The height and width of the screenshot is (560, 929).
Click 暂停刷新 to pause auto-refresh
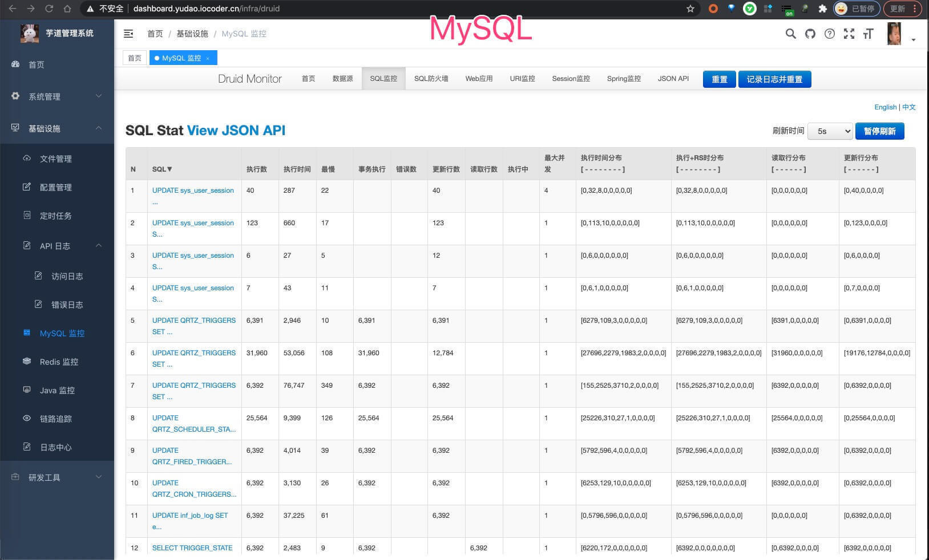tap(880, 131)
